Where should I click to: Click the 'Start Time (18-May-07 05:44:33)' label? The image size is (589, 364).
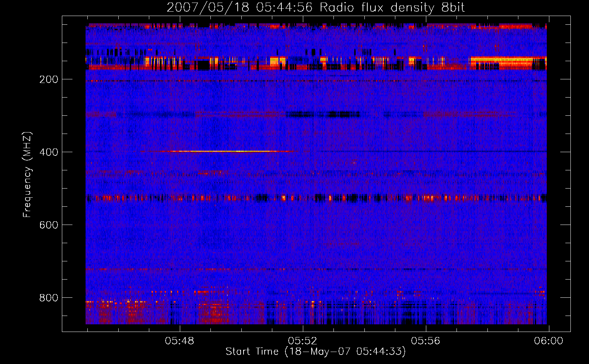coord(316,352)
